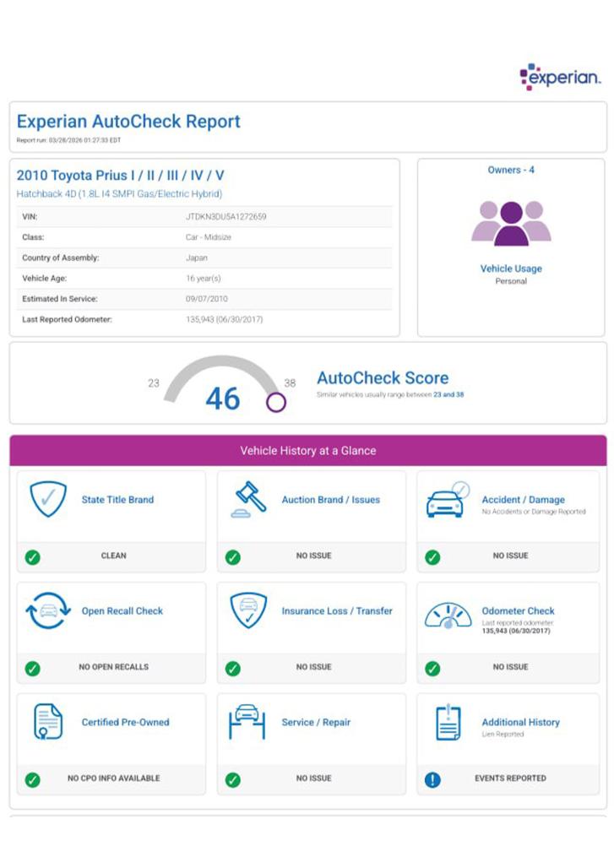The image size is (614, 868).
Task: Click the blue alert beside EVENTS REPORTED
Action: [432, 779]
